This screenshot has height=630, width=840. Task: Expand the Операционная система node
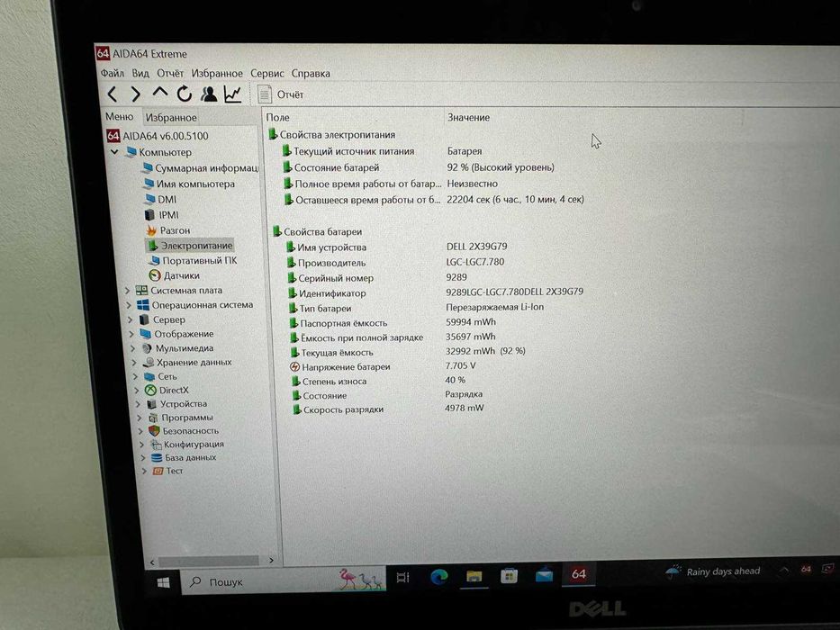coord(129,305)
